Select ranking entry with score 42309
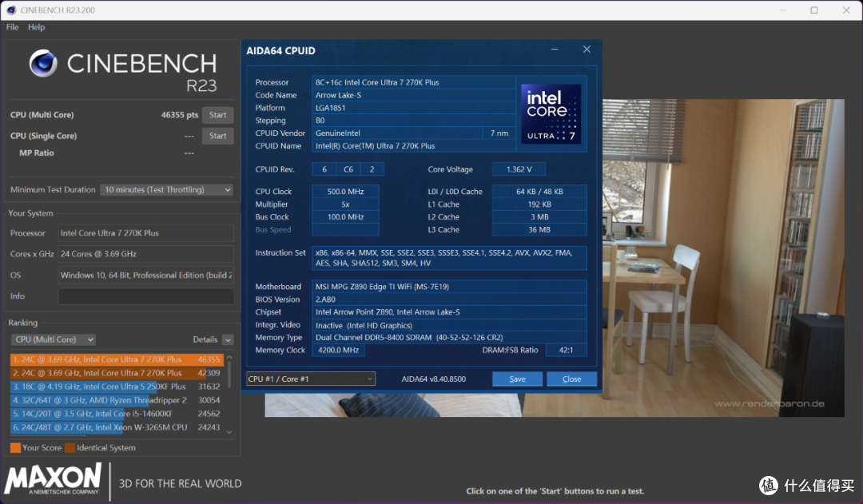Screen dimensions: 863x504 tap(117, 373)
